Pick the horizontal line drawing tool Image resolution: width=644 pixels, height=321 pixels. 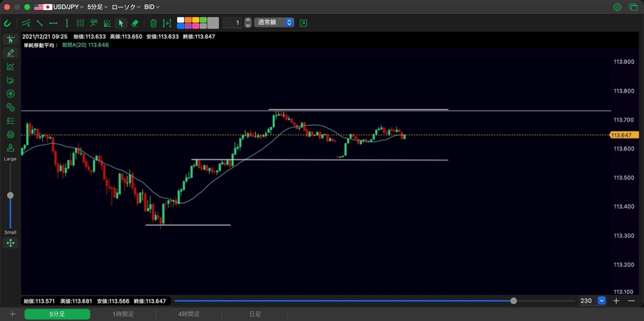click(x=53, y=23)
